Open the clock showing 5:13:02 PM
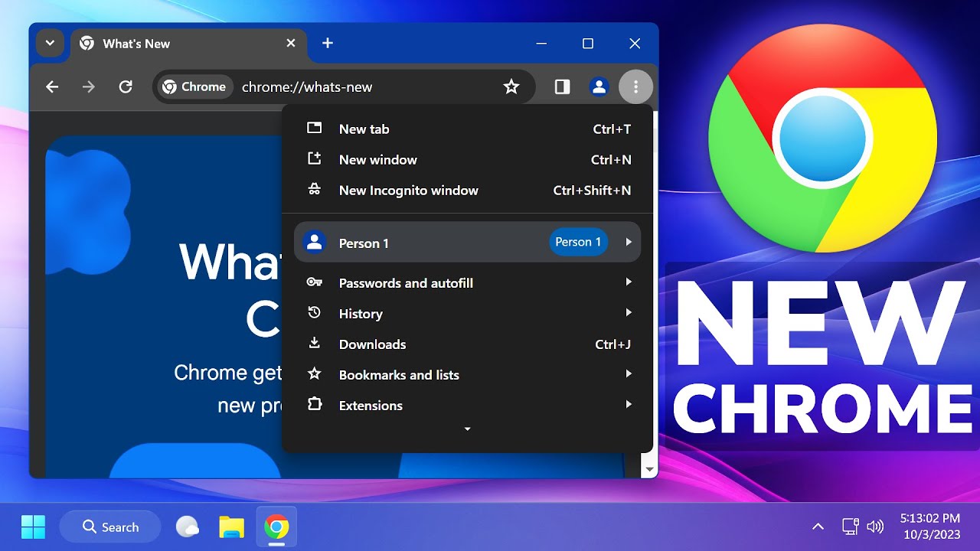 point(930,527)
